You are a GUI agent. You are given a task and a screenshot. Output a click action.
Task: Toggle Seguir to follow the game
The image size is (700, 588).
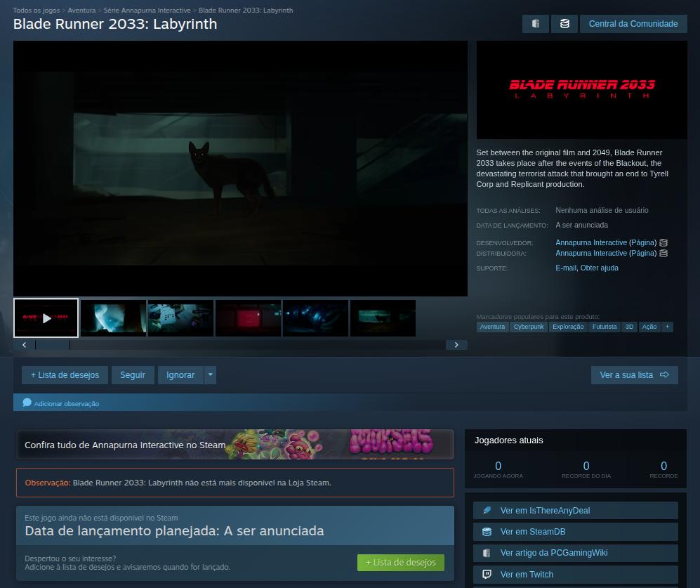(x=133, y=375)
